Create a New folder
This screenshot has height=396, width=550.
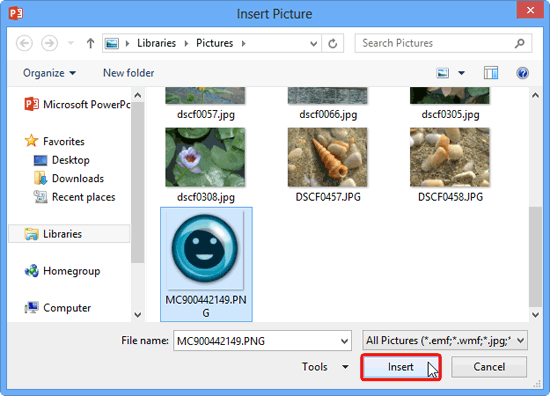128,73
